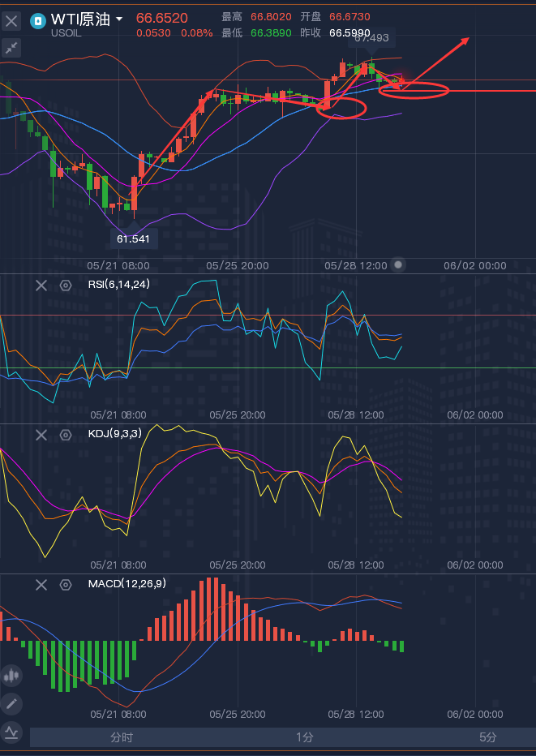The width and height of the screenshot is (536, 756).
Task: Remove the KDJ indicator panel
Action: click(41, 435)
